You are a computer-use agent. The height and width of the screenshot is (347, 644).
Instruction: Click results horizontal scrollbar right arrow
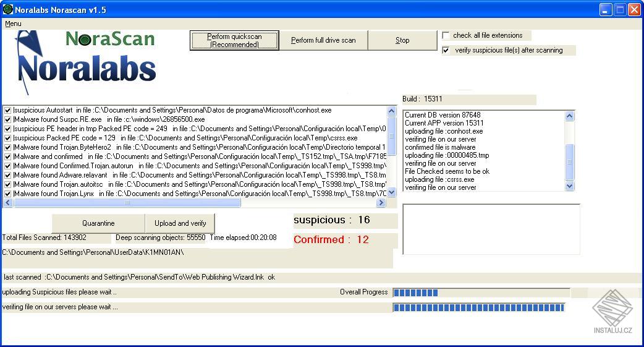[381, 203]
